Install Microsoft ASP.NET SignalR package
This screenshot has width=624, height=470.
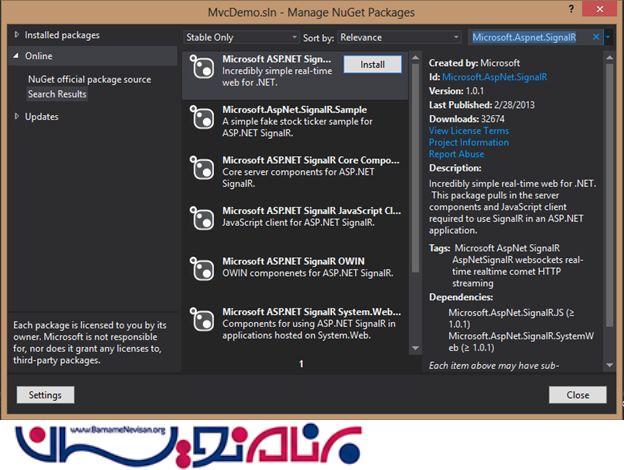click(372, 64)
